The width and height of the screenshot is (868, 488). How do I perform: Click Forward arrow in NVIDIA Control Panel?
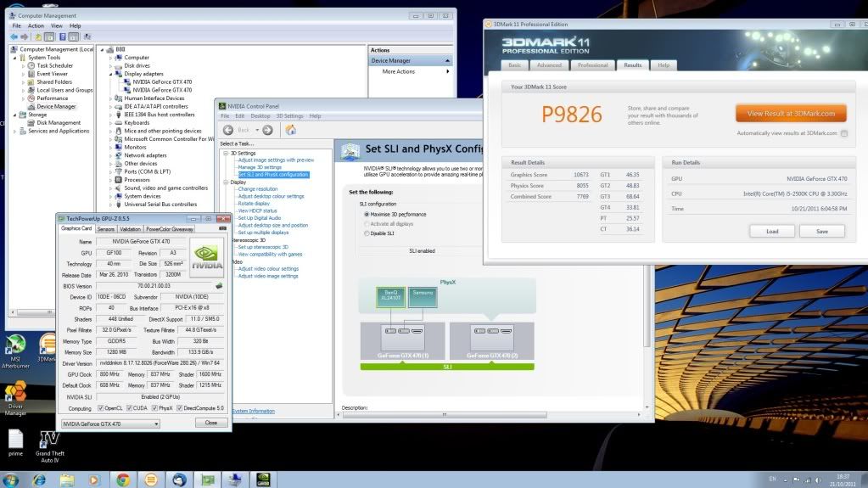pyautogui.click(x=268, y=130)
